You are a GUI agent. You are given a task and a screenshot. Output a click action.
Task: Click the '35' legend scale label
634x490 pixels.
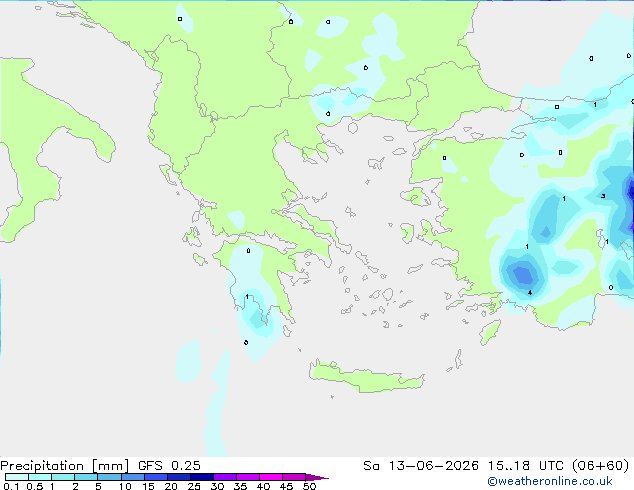tap(240, 486)
